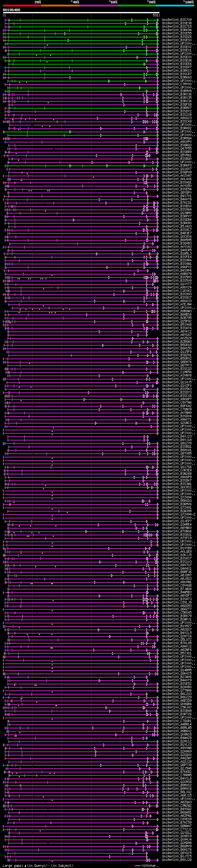Select hit UniRef100_A8YKI2

coord(177,331)
